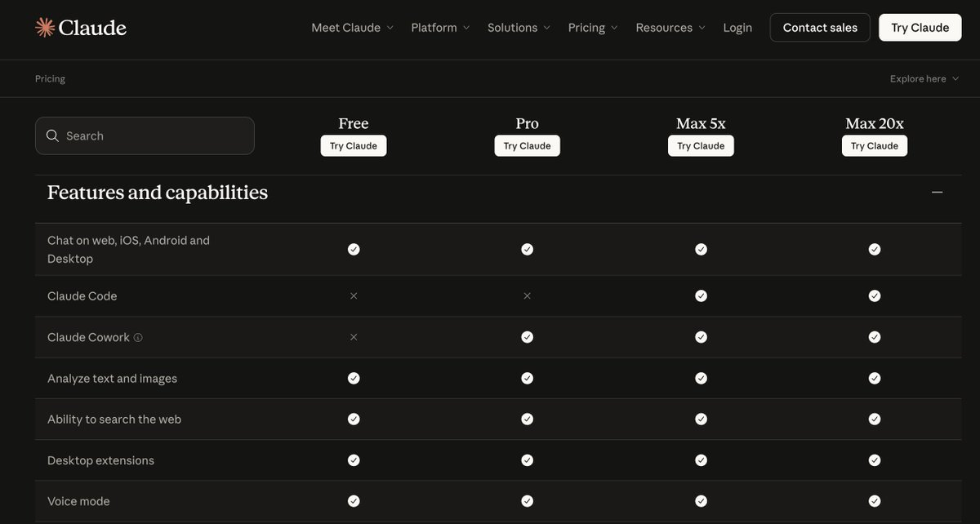
Task: Click the Chat on web, iOS, Android row label
Action: [x=129, y=250]
